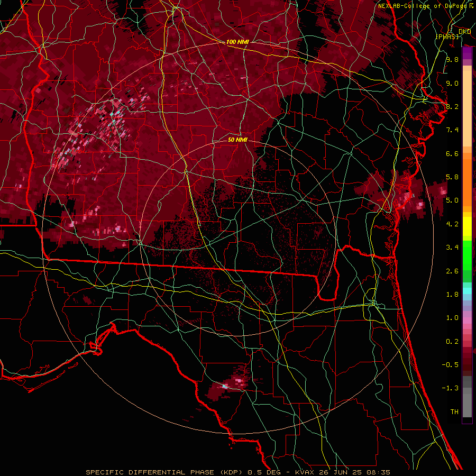This screenshot has width=476, height=476.
Task: Click the 1.0 legend value
Action: point(452,318)
